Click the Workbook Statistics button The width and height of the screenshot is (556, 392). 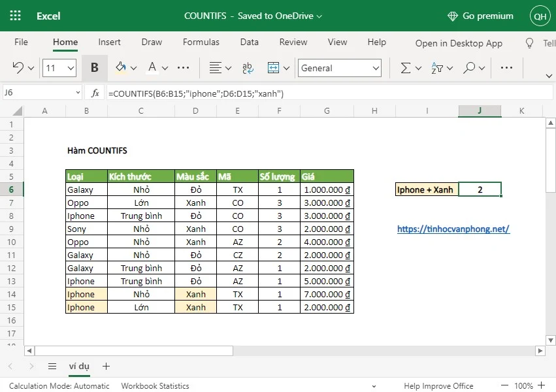click(155, 385)
